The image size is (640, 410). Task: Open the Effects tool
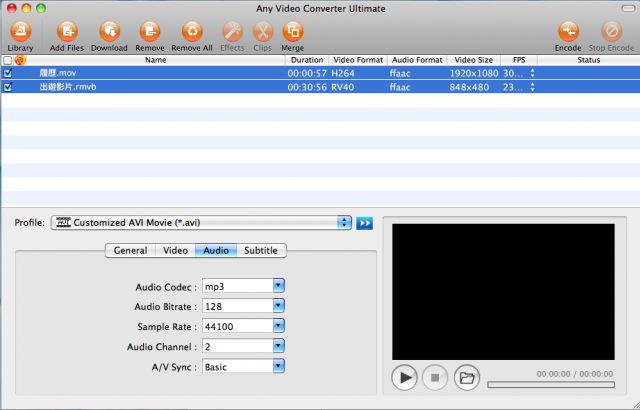232,32
